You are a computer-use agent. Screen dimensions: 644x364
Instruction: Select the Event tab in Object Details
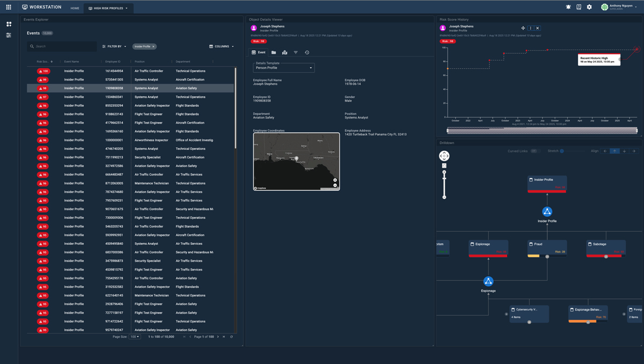click(x=259, y=53)
